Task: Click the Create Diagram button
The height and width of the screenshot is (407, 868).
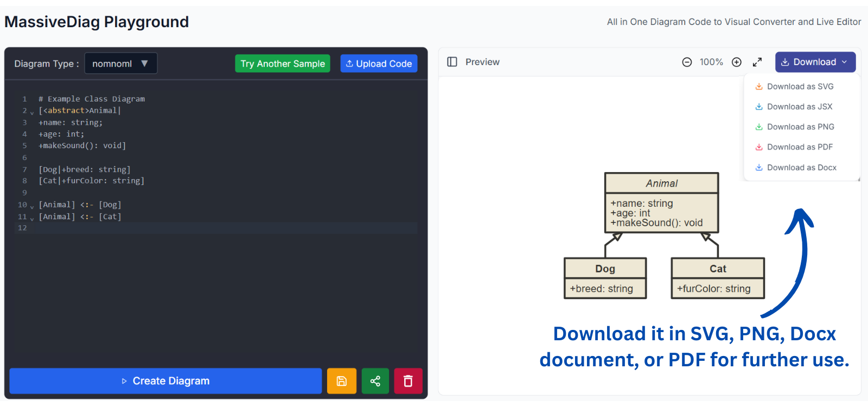Action: tap(165, 381)
